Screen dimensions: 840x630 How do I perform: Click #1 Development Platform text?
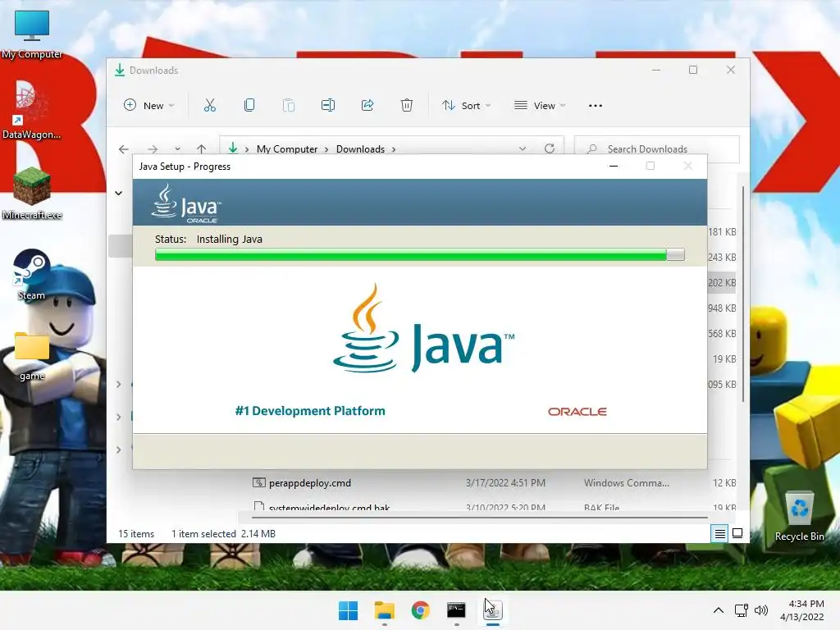(x=310, y=411)
